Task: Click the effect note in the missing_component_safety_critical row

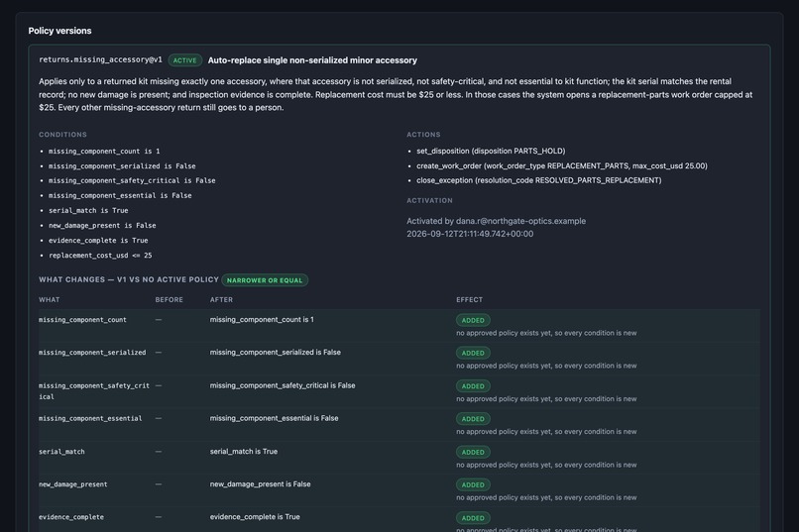Action: (x=546, y=398)
